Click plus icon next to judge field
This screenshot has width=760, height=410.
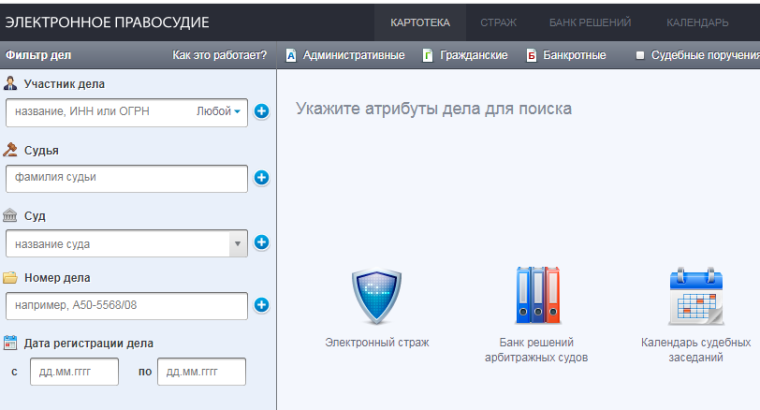(262, 178)
